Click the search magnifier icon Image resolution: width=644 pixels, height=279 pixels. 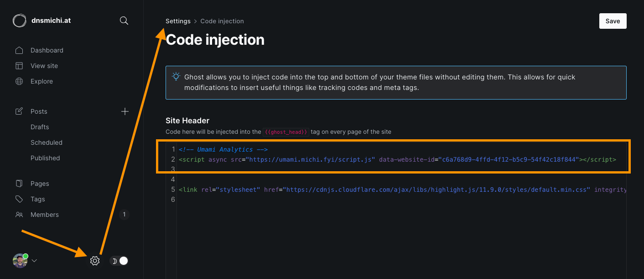124,21
